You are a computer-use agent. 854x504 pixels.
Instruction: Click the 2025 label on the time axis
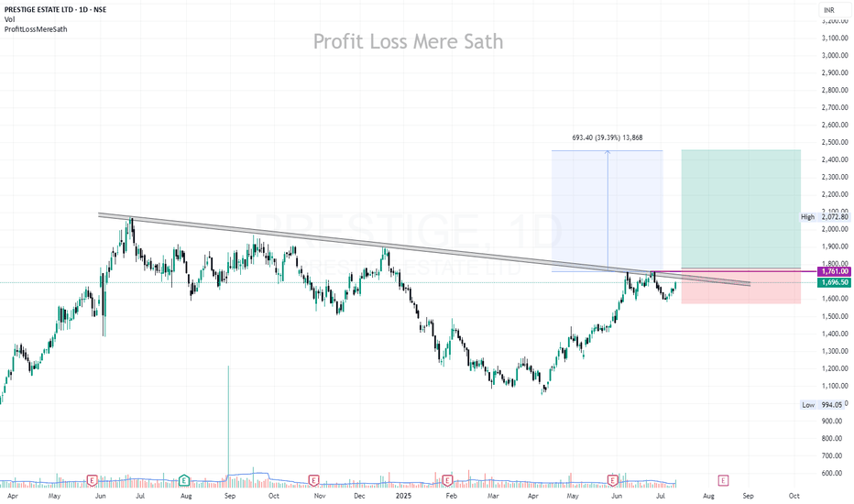[x=403, y=496]
